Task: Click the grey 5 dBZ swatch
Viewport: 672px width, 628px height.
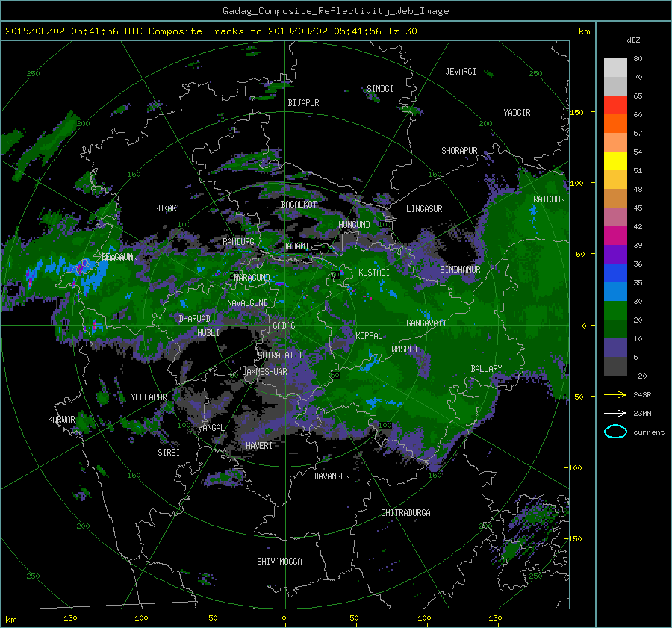Action: tap(615, 367)
